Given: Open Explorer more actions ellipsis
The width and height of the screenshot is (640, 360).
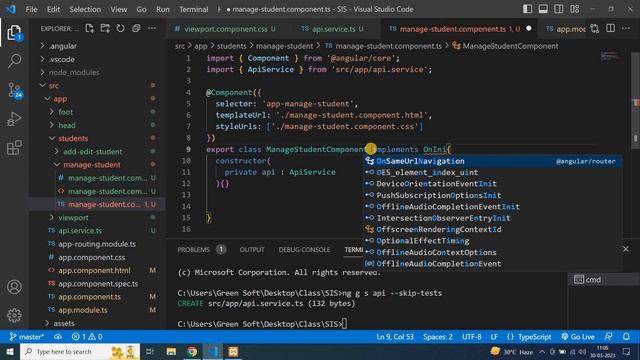Looking at the screenshot, I should pyautogui.click(x=152, y=28).
